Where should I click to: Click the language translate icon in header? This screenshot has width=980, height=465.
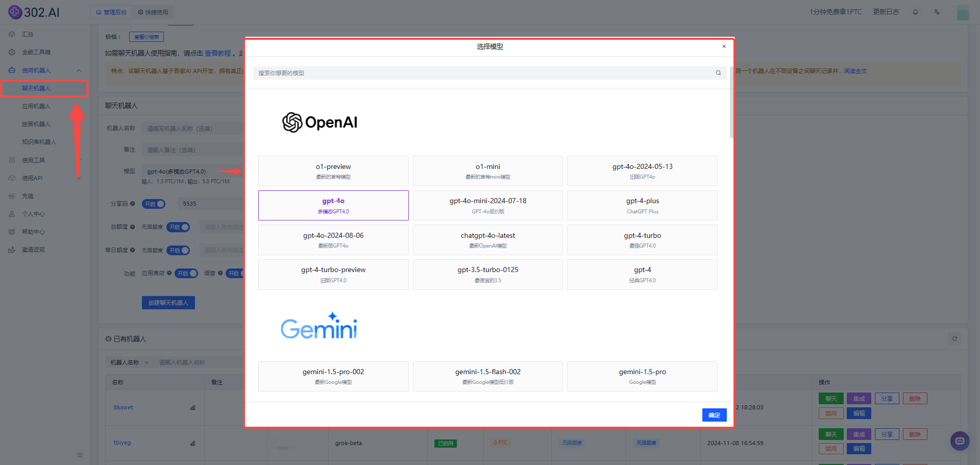937,12
